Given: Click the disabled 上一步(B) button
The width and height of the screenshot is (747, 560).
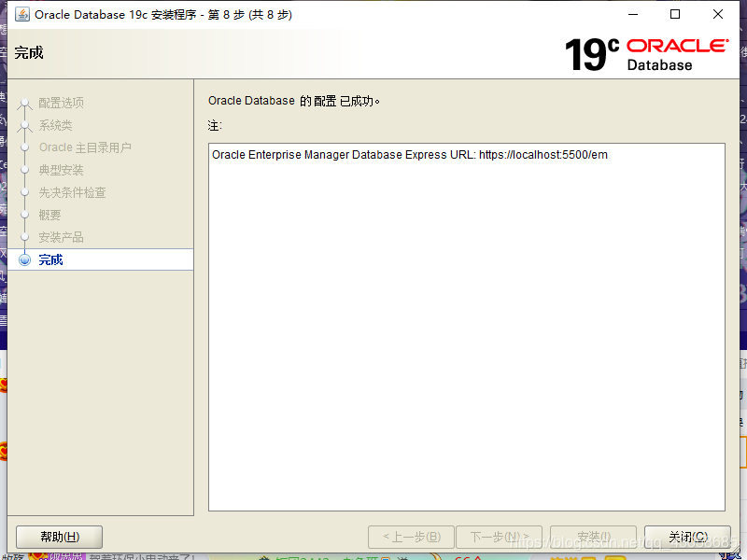Looking at the screenshot, I should click(x=411, y=538).
